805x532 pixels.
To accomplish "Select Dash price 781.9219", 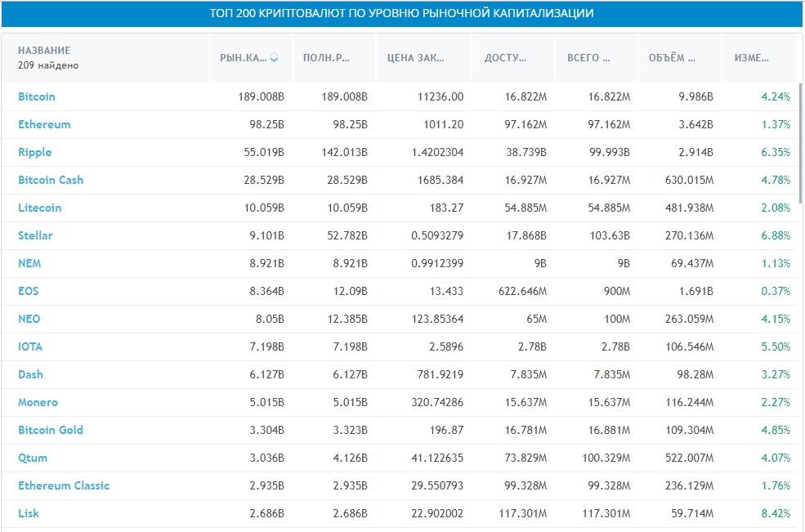I will (441, 373).
